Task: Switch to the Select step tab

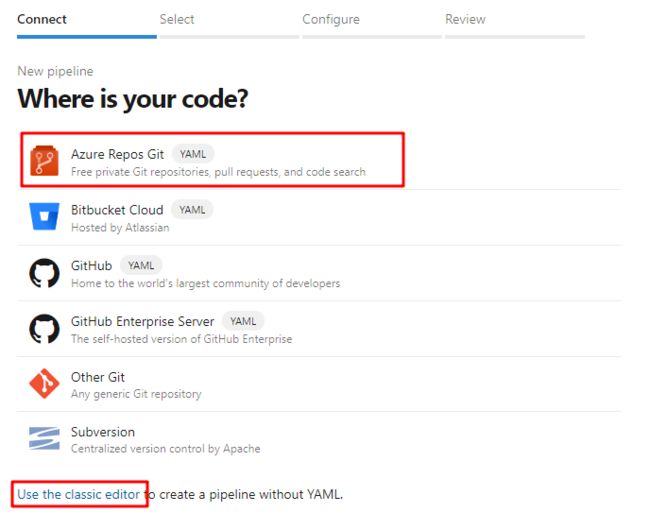Action: click(177, 19)
